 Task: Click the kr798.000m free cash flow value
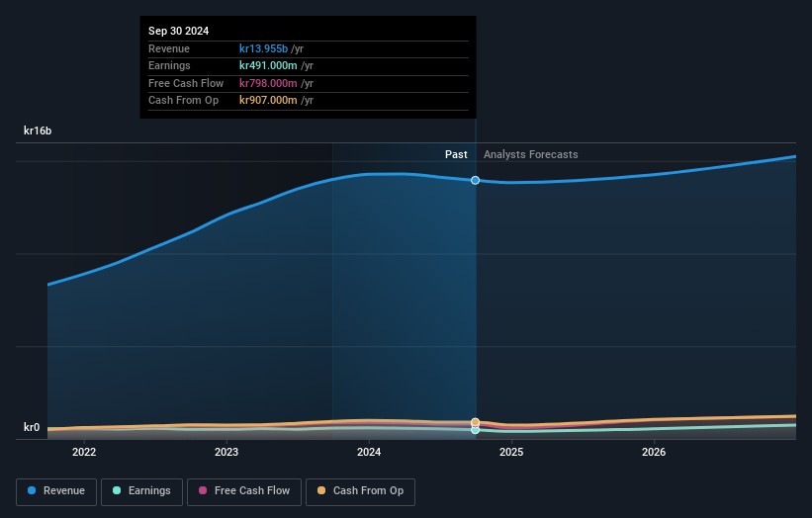click(x=268, y=83)
